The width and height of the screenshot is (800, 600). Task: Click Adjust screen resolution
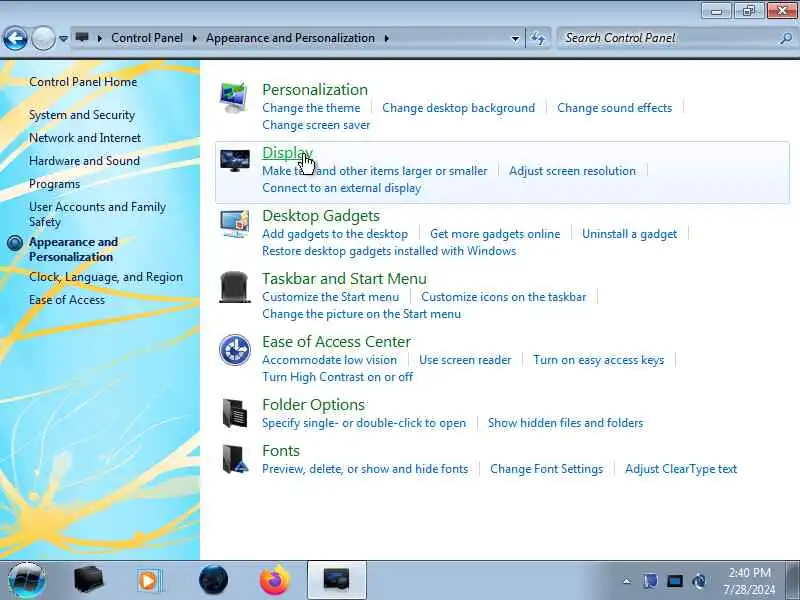click(x=572, y=171)
